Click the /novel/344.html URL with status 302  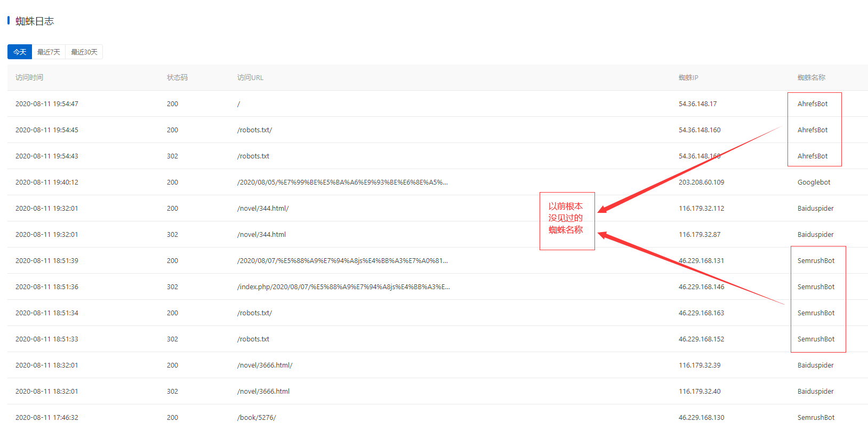click(261, 234)
